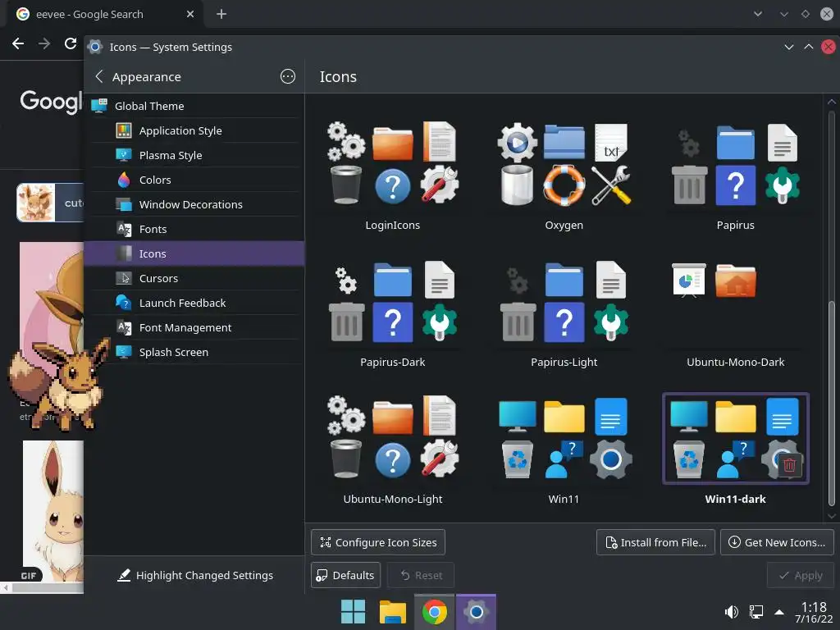The image size is (840, 630).
Task: Click the System Settings taskbar icon
Action: [476, 611]
